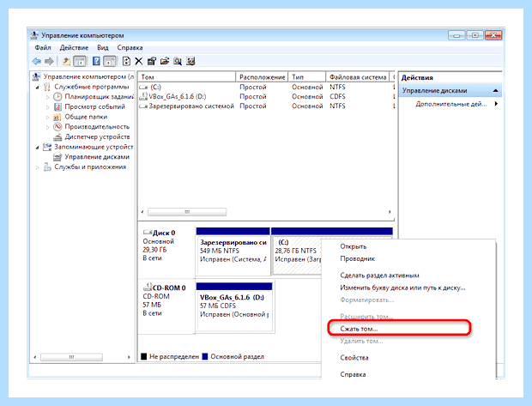Choose Изменить букву диска или путь
The image size is (532, 406).
(402, 288)
